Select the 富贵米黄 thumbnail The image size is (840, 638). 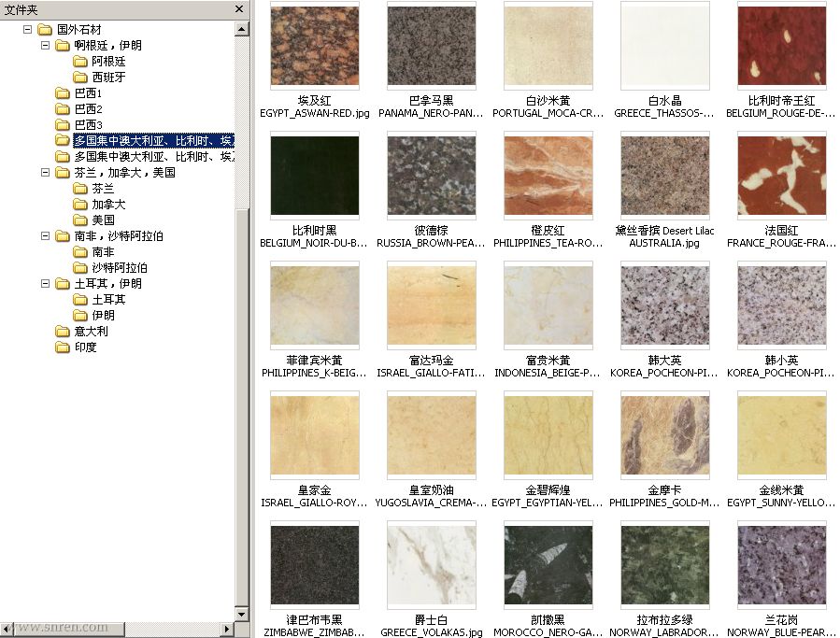coord(548,305)
